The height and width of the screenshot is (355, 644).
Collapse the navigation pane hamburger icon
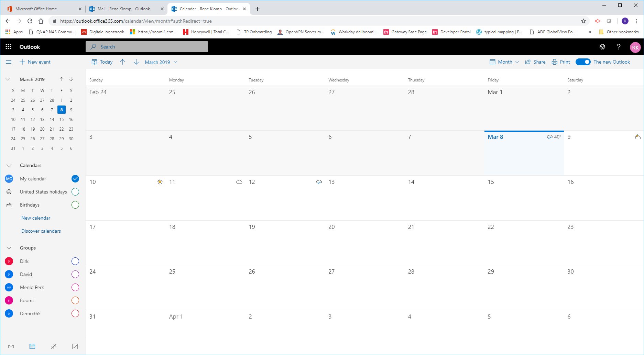click(x=9, y=62)
